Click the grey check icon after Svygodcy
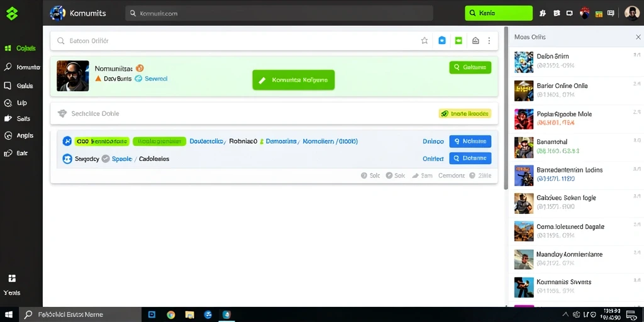 point(106,158)
